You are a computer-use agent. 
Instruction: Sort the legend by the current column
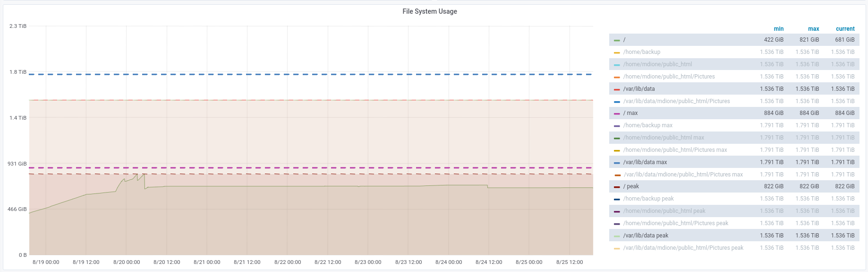[x=845, y=29]
